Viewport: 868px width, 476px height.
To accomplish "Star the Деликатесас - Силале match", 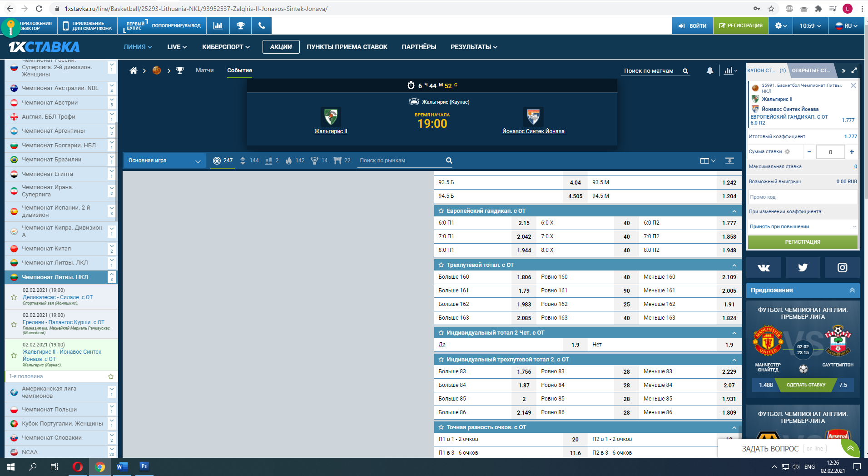I will pos(14,297).
